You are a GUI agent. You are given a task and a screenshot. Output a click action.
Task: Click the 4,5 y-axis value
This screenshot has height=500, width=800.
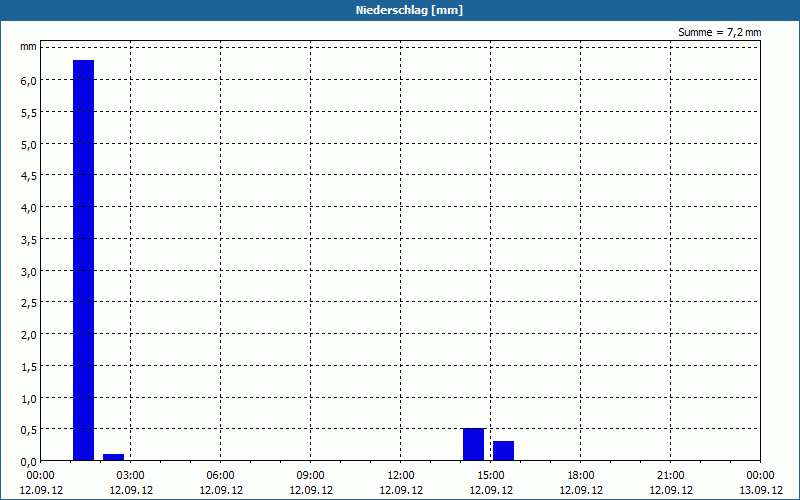pos(29,176)
